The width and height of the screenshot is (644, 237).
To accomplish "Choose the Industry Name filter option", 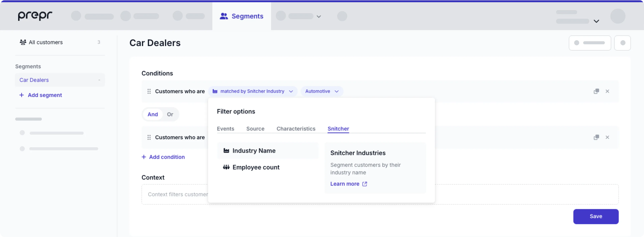I will click(268, 150).
